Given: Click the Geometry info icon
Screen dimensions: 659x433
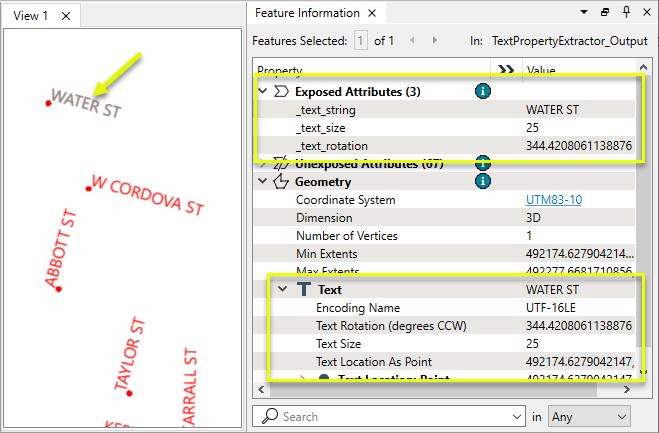Looking at the screenshot, I should 483,181.
